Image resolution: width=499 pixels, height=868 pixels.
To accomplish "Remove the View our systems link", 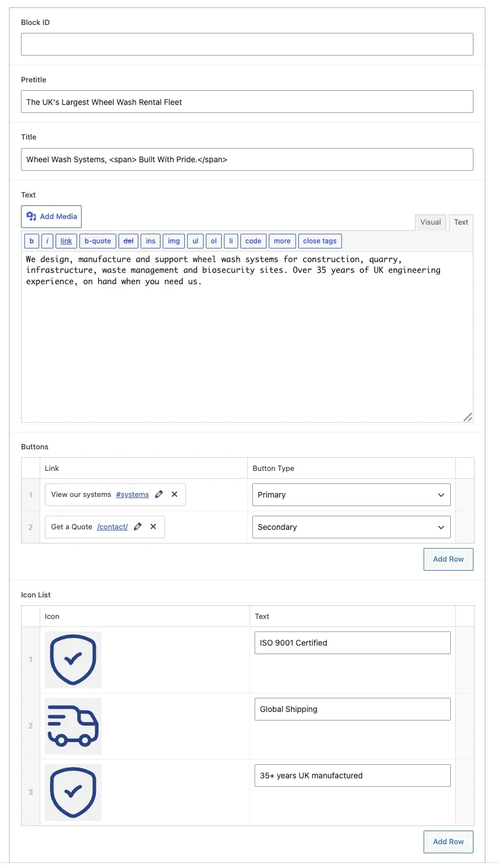I will tap(175, 495).
